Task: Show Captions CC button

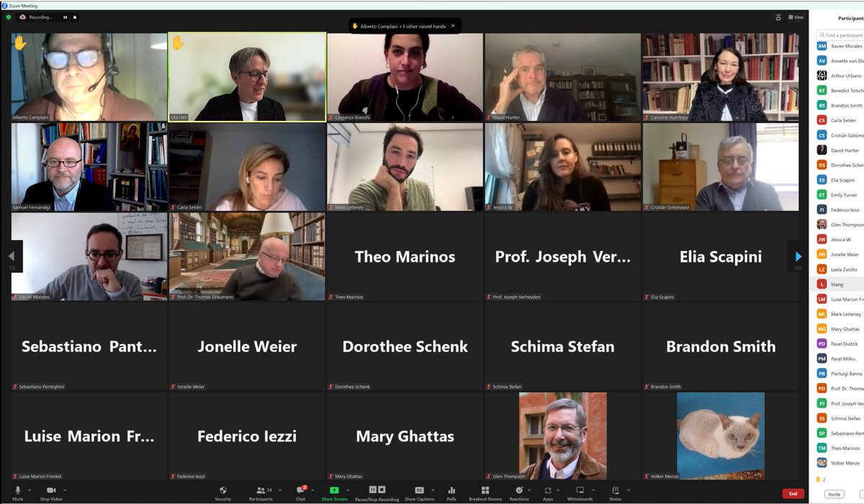Action: click(x=419, y=492)
